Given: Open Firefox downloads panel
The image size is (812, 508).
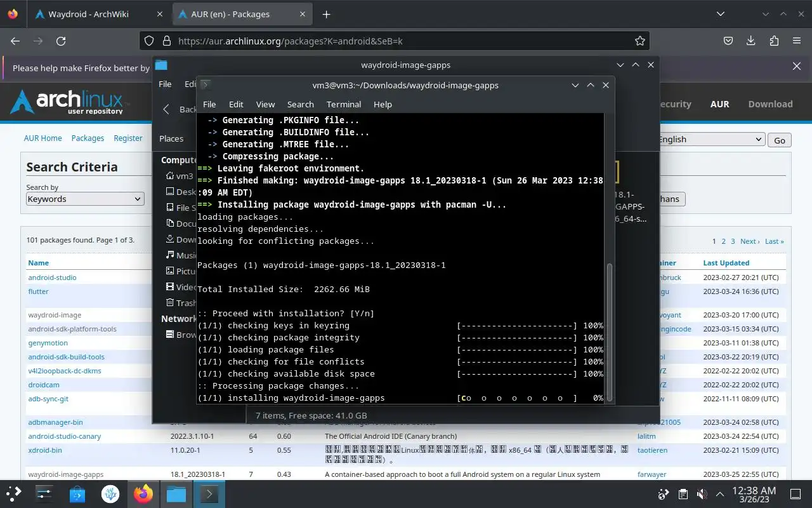Looking at the screenshot, I should [751, 41].
